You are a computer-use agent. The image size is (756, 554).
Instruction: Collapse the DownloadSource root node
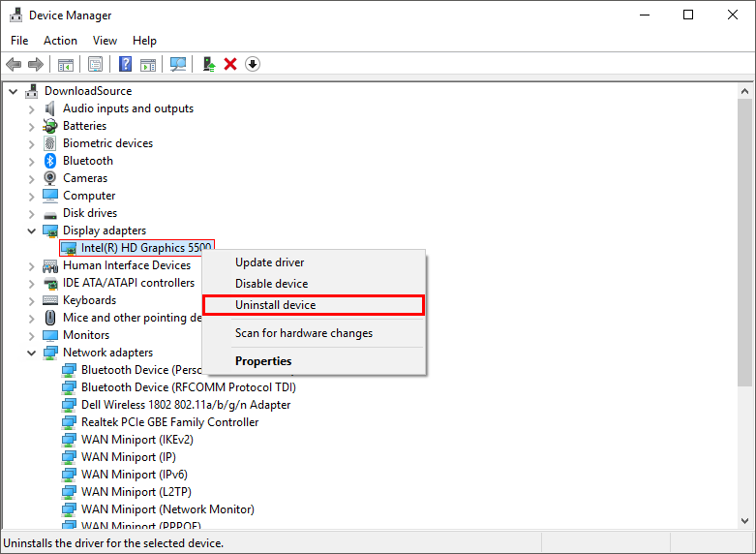(14, 91)
